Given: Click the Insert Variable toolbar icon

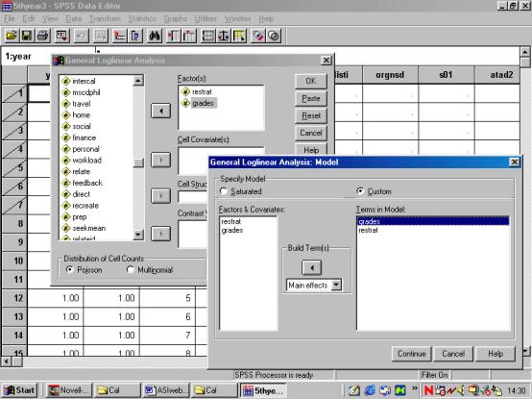Looking at the screenshot, I should pyautogui.click(x=189, y=36).
